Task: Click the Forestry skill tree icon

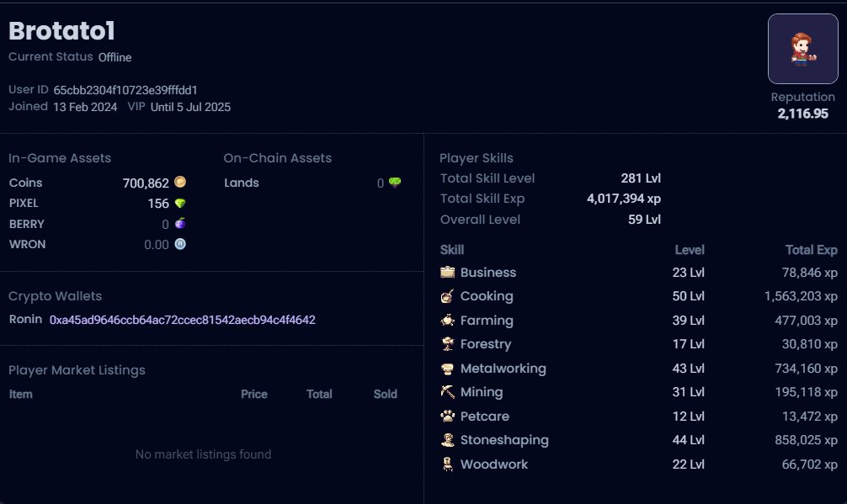Action: click(x=447, y=344)
